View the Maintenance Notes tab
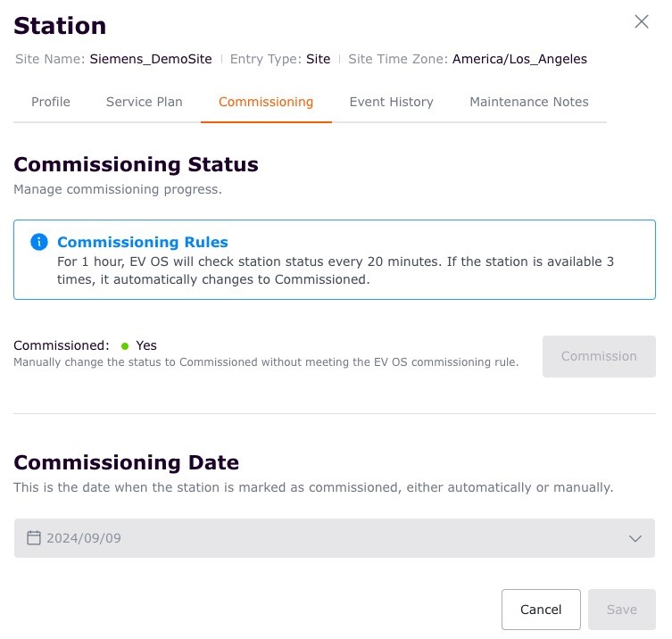The image size is (672, 639). (x=528, y=102)
